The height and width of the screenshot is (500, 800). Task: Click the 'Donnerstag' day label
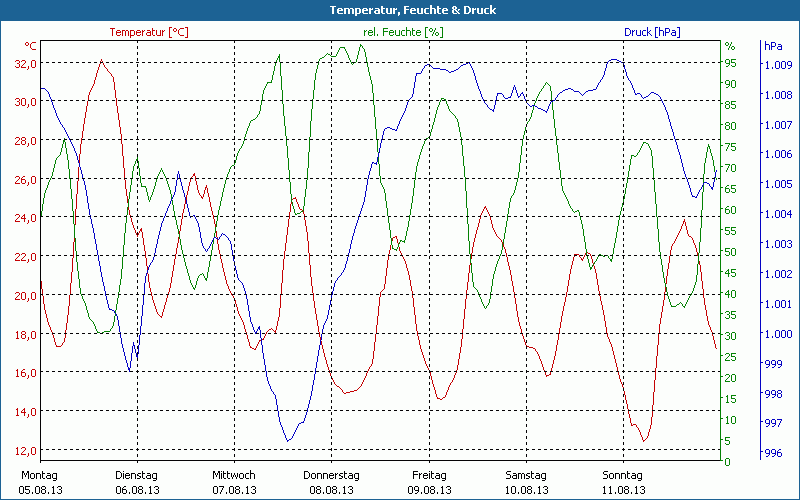click(331, 475)
